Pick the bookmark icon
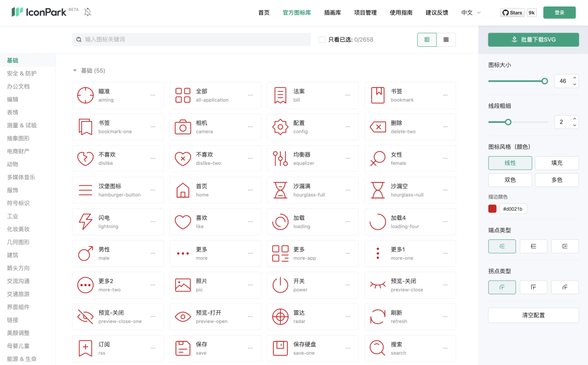 (x=378, y=95)
